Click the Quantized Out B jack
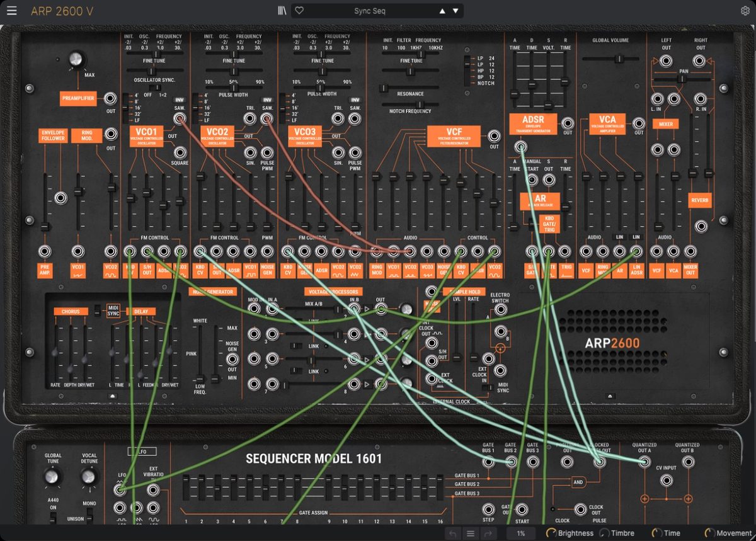756x541 pixels. point(687,462)
